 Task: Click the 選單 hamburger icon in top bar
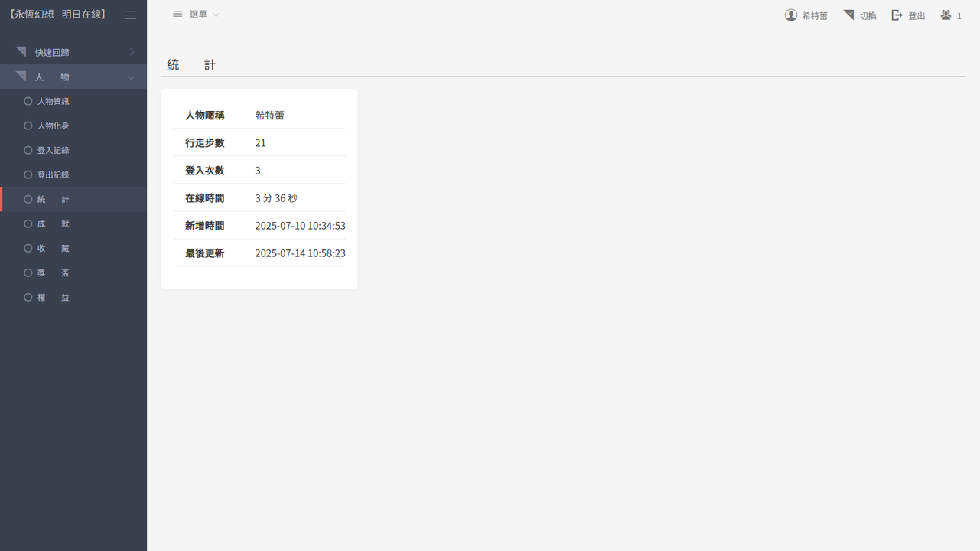[x=177, y=14]
